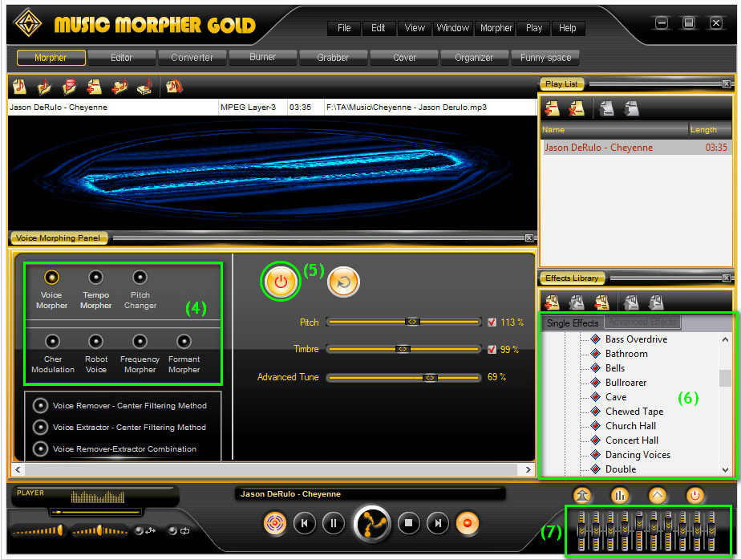Screen dimensions: 741x560
Task: Open the File menu
Action: click(x=344, y=28)
